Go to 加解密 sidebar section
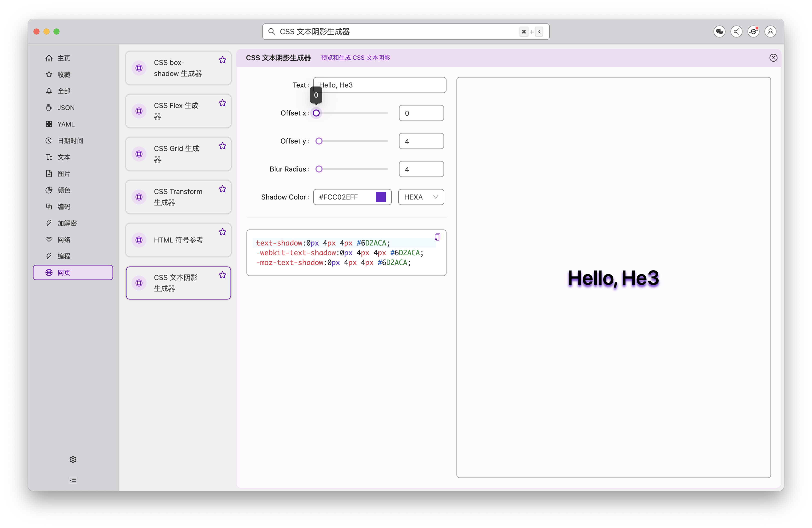This screenshot has width=812, height=528. (67, 223)
